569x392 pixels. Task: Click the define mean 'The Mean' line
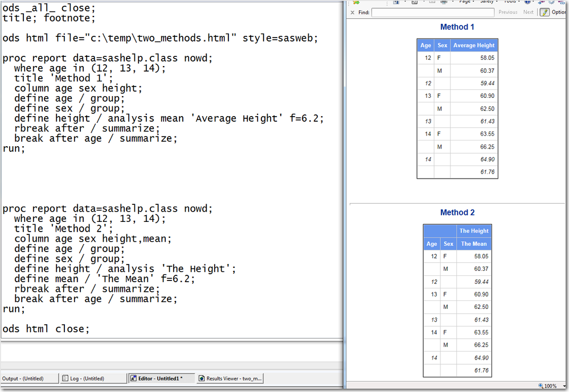tap(104, 279)
